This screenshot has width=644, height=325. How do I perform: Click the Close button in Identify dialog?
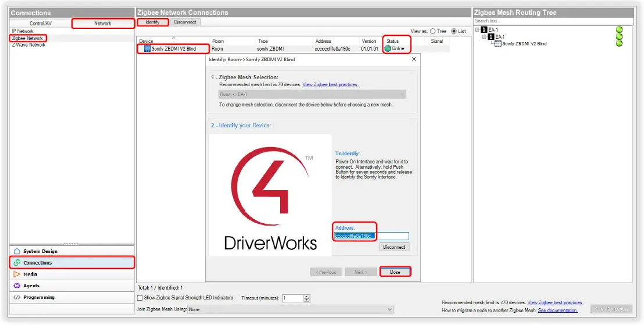click(x=395, y=272)
